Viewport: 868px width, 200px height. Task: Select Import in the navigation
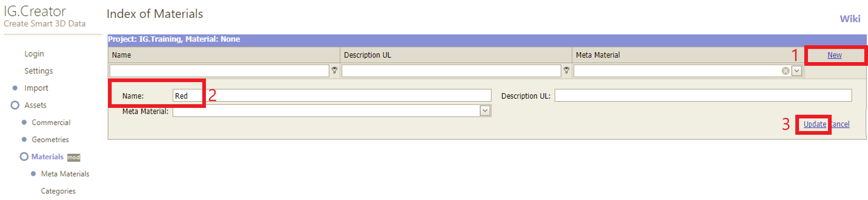click(x=36, y=88)
